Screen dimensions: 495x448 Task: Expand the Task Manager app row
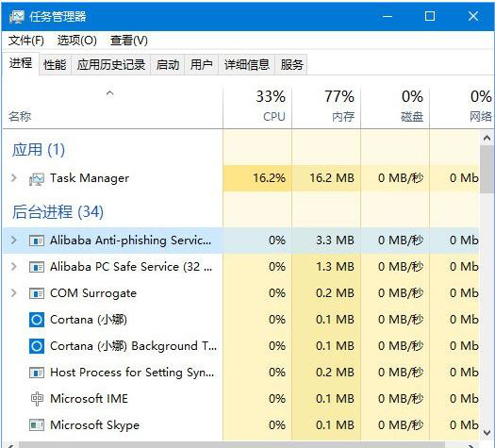pyautogui.click(x=13, y=177)
